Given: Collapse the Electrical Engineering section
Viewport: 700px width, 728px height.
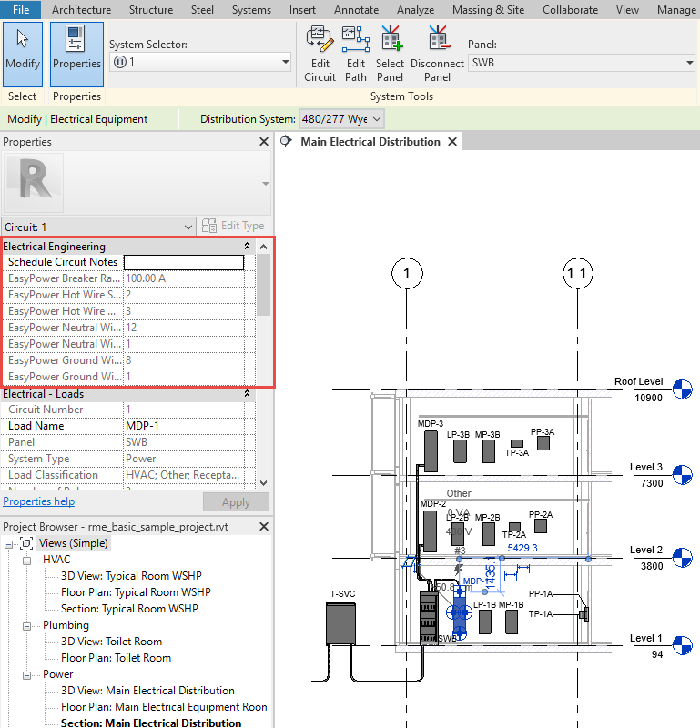Looking at the screenshot, I should coord(246,247).
